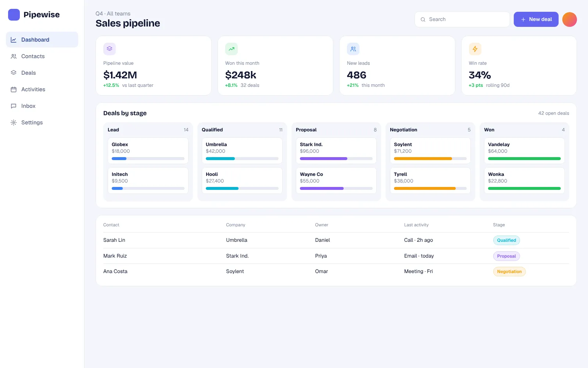Click the Owner column header
The width and height of the screenshot is (588, 368).
tap(322, 225)
